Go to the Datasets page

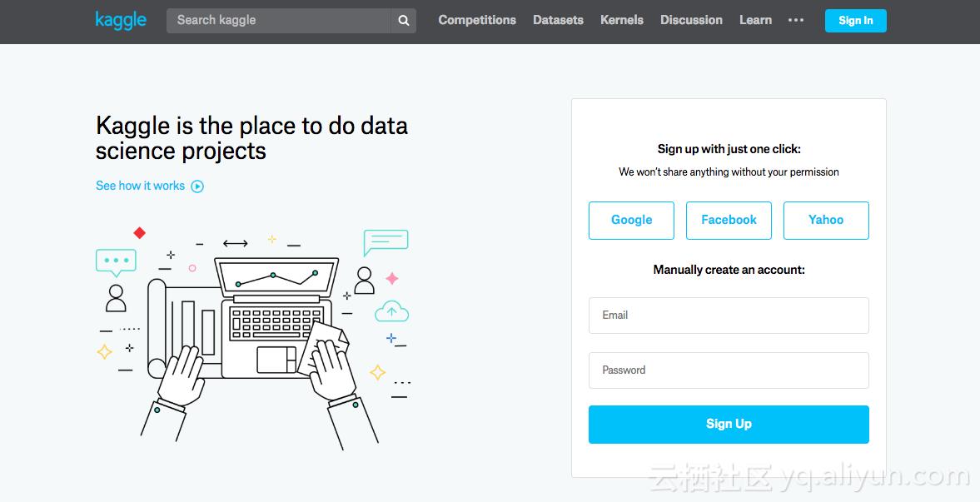[558, 20]
